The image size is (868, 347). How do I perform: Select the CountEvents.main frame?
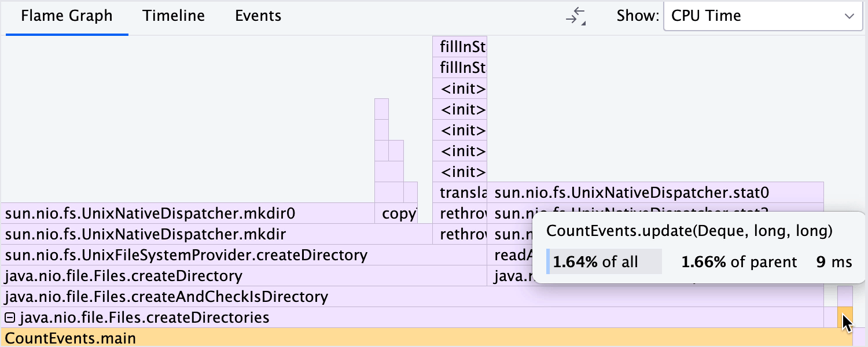(x=426, y=338)
